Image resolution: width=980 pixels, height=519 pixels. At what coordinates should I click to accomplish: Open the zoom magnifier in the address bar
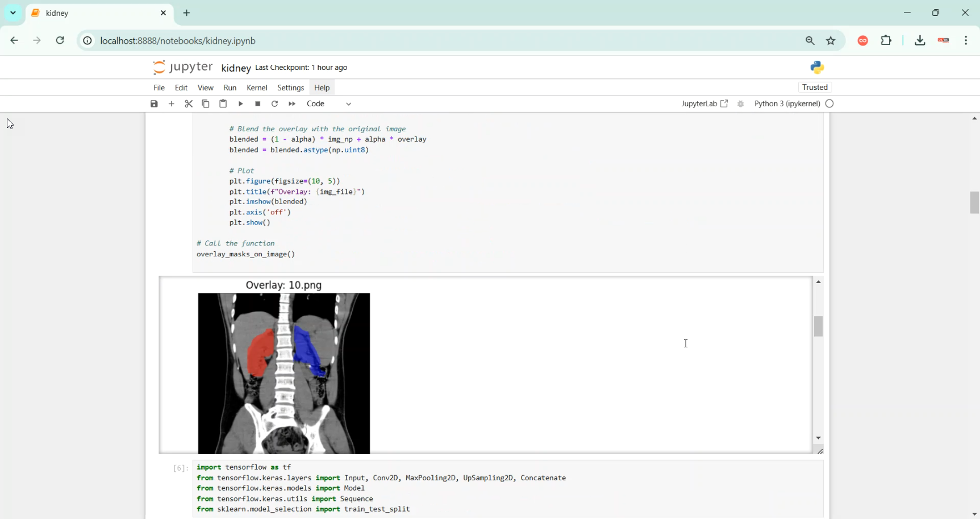pos(810,41)
